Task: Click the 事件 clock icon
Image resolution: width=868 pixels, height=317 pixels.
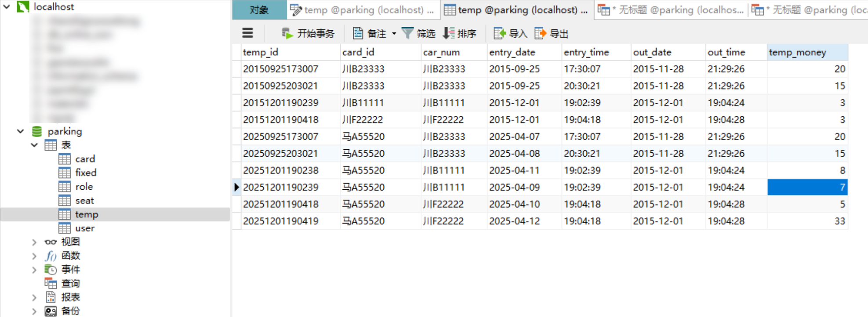Action: coord(51,270)
